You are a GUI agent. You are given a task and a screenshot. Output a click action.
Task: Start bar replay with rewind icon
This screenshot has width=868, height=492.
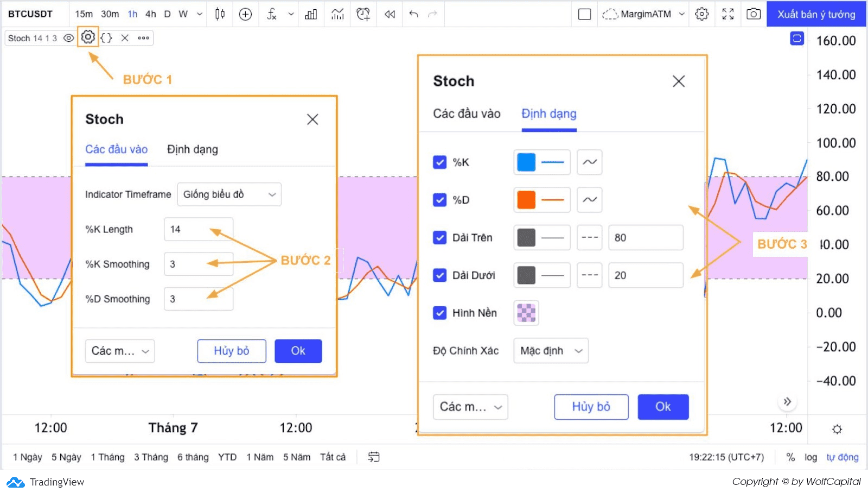390,14
